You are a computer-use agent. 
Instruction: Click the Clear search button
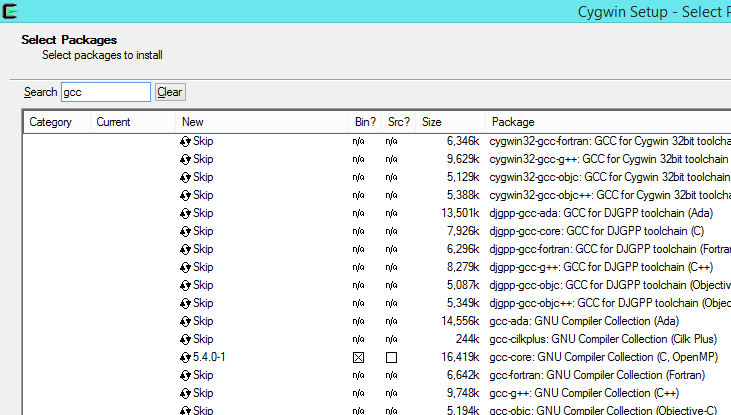[x=170, y=92]
